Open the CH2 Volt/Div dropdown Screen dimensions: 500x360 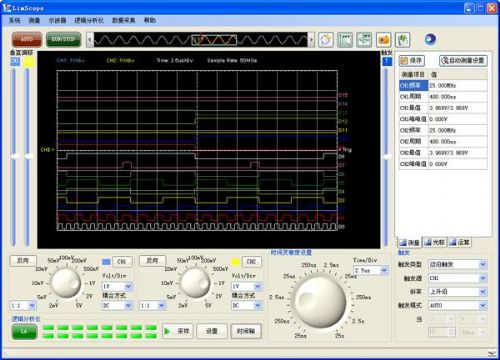click(247, 286)
